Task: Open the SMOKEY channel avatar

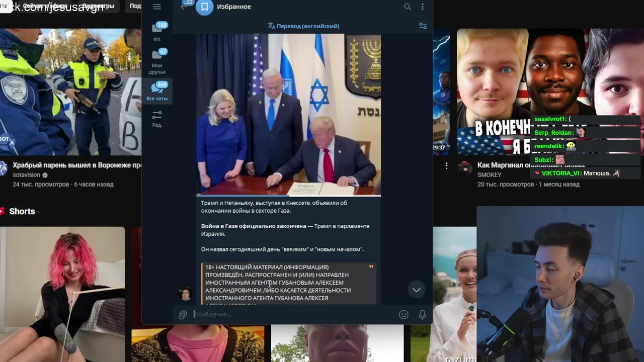Action: pyautogui.click(x=465, y=168)
